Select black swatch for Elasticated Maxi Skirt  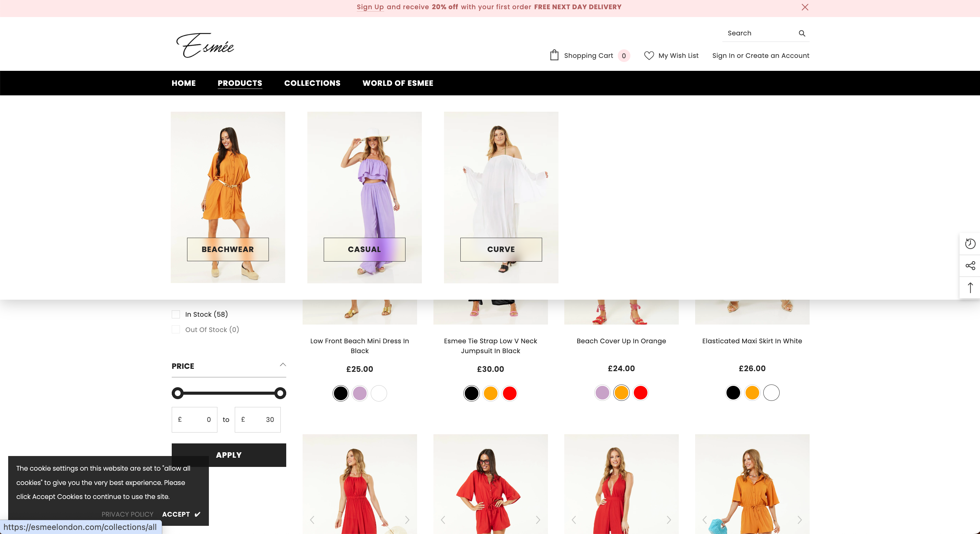pos(733,393)
